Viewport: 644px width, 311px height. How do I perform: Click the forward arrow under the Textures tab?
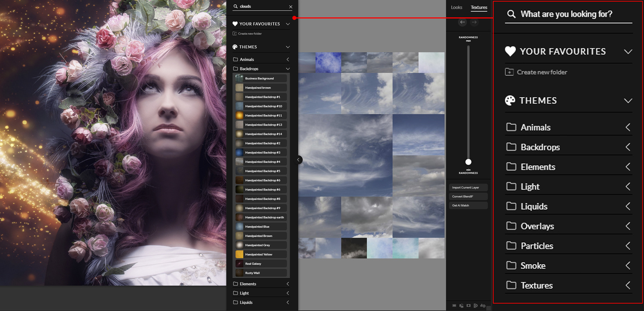coord(474,22)
